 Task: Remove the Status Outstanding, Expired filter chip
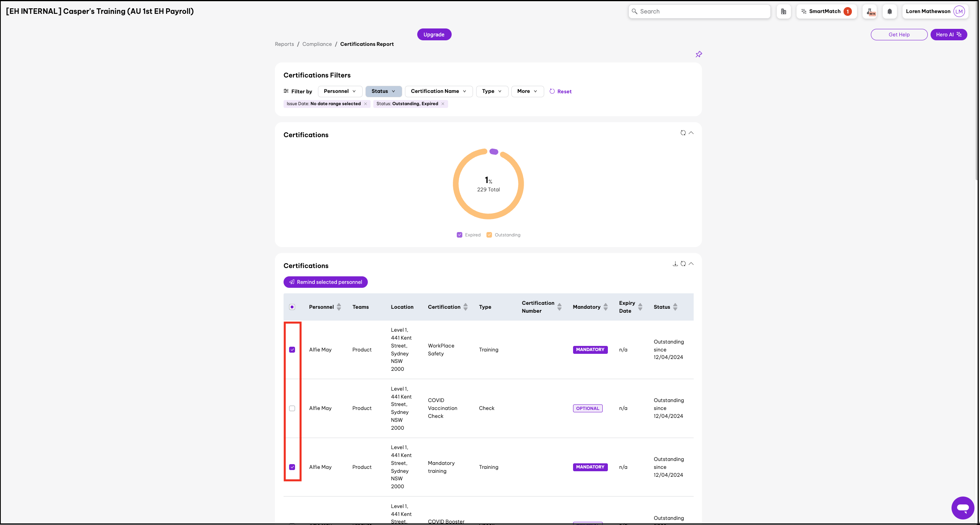coord(443,104)
